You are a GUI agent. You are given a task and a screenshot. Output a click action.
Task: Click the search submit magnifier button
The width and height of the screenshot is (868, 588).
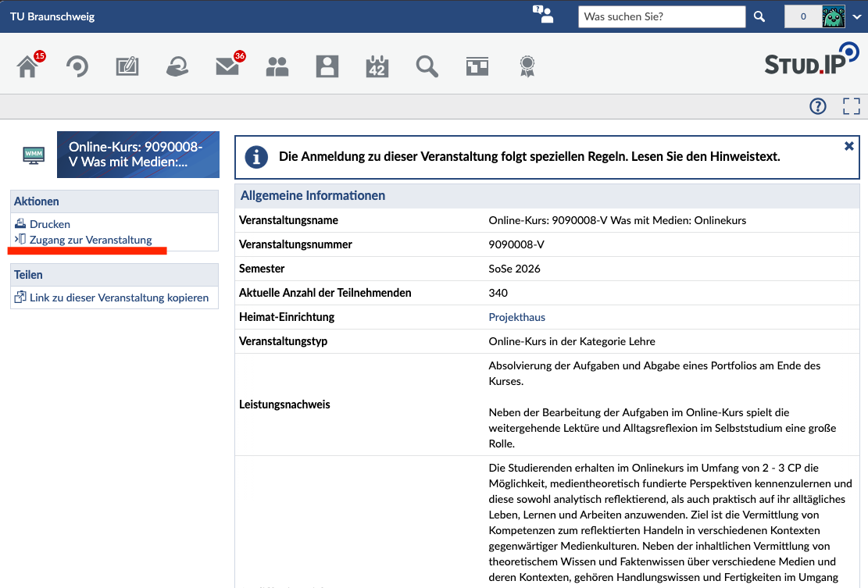(759, 16)
